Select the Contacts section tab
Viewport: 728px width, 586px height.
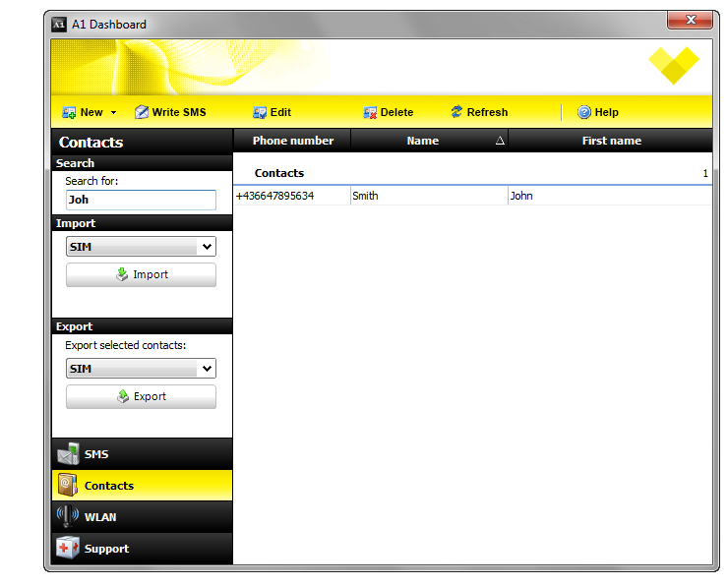coord(142,486)
